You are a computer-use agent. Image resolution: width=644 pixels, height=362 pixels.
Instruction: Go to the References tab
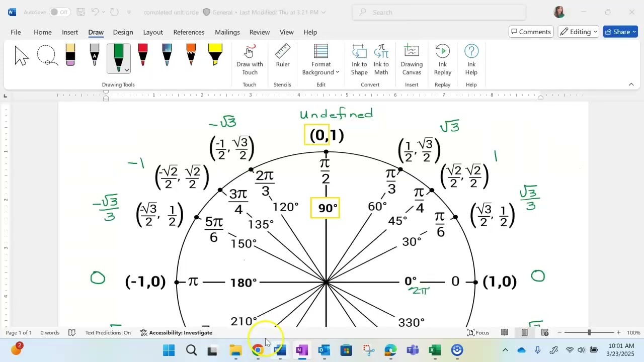189,32
